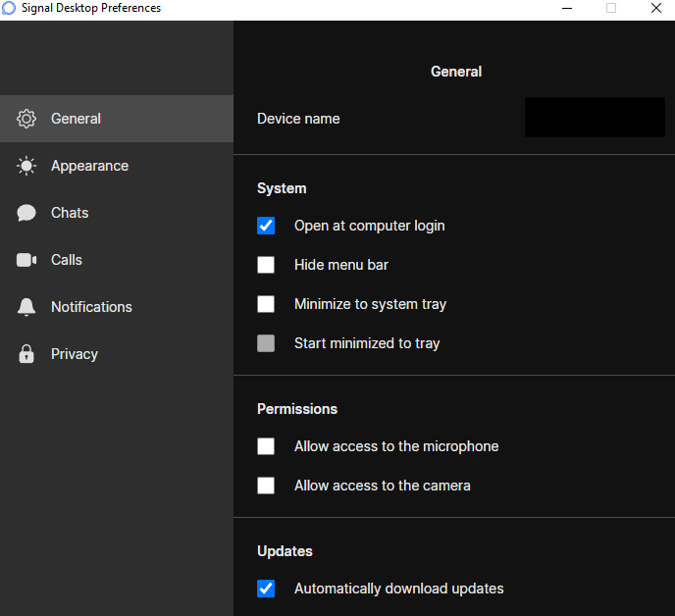Screen dimensions: 675x616
Task: Click the Appearance sun icon
Action: (26, 166)
